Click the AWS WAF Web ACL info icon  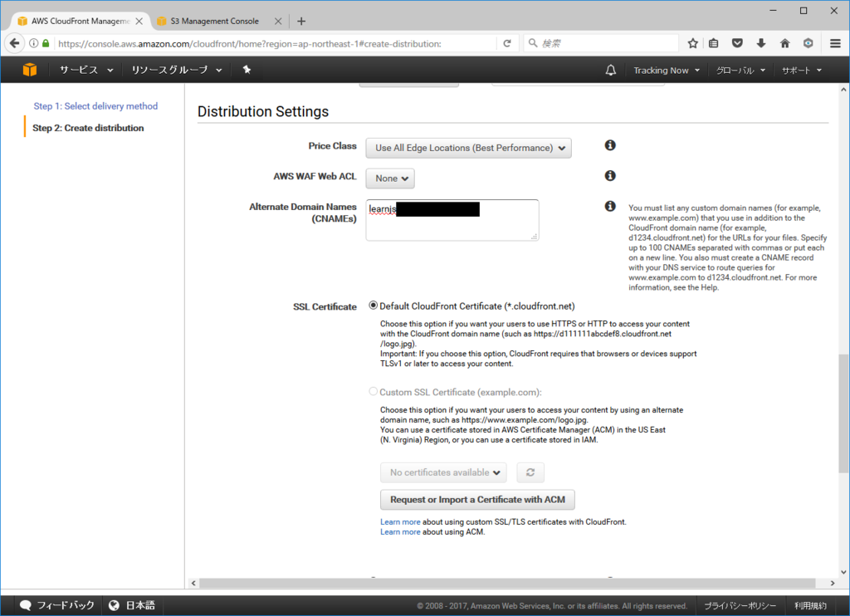coord(610,176)
